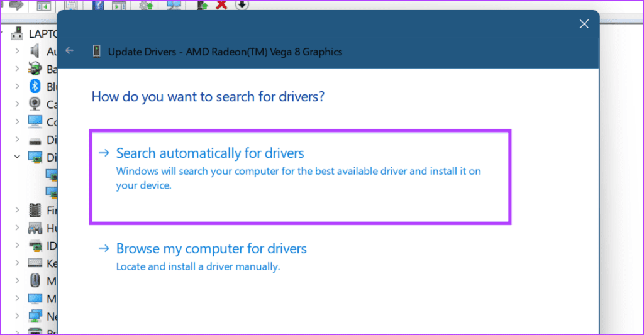Viewport: 644px width, 335px height.
Task: Click the gear update driver toolbar icon
Action: [x=146, y=5]
